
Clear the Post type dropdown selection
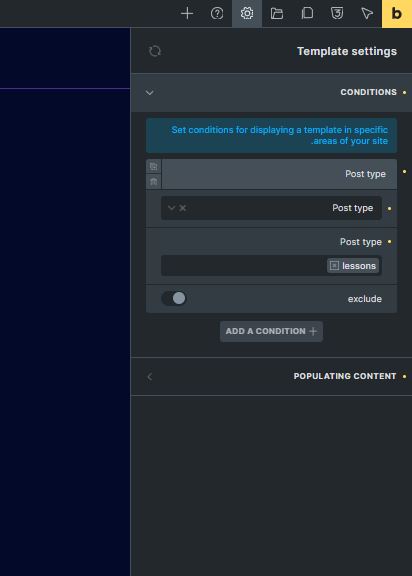(182, 208)
